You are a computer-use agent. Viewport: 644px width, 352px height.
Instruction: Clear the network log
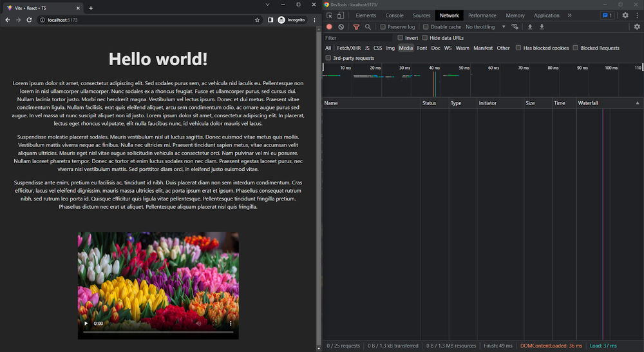[x=341, y=27]
